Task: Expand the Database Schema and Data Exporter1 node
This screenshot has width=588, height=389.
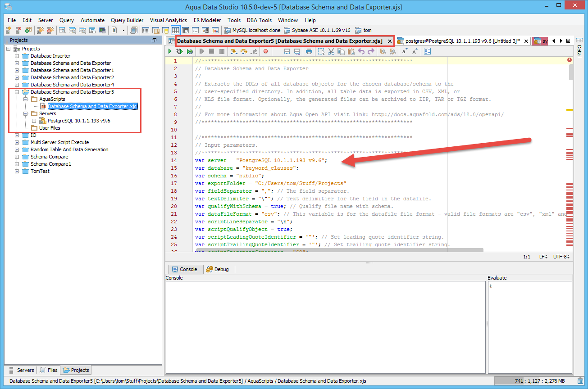Action: (17, 70)
